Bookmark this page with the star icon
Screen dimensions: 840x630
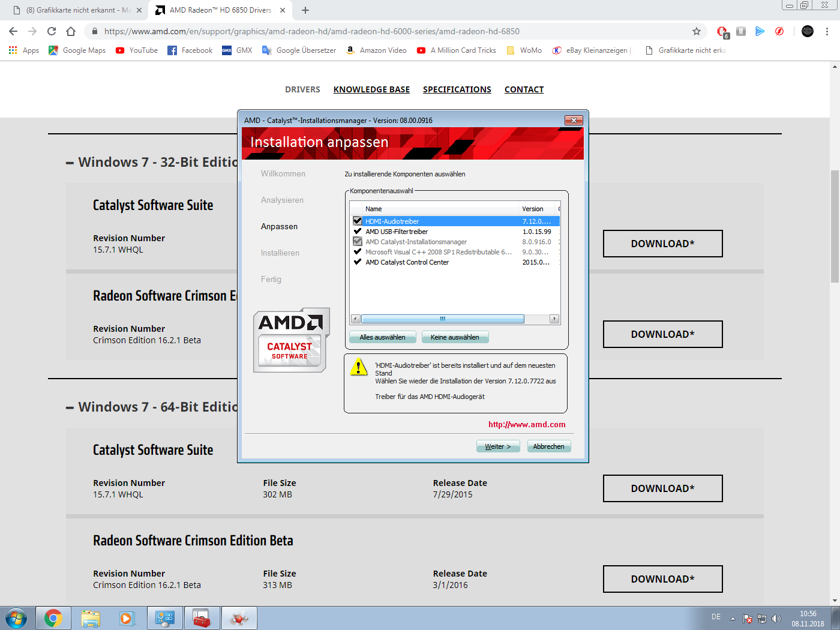pyautogui.click(x=696, y=31)
